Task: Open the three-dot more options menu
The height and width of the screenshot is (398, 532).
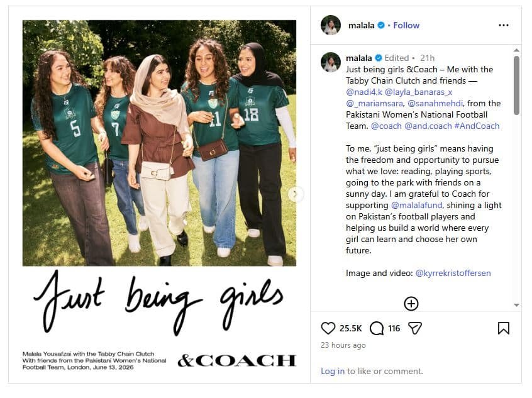Action: pyautogui.click(x=504, y=25)
